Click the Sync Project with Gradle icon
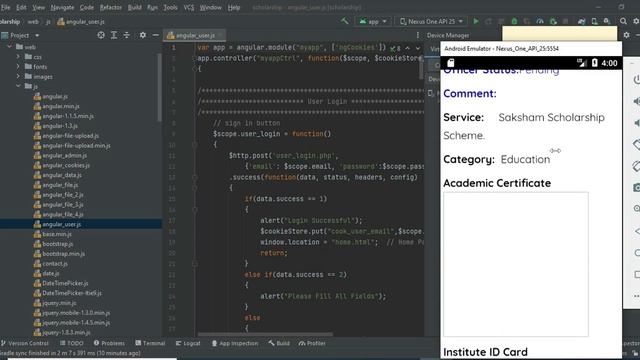This screenshot has height=360, width=640. (581, 21)
